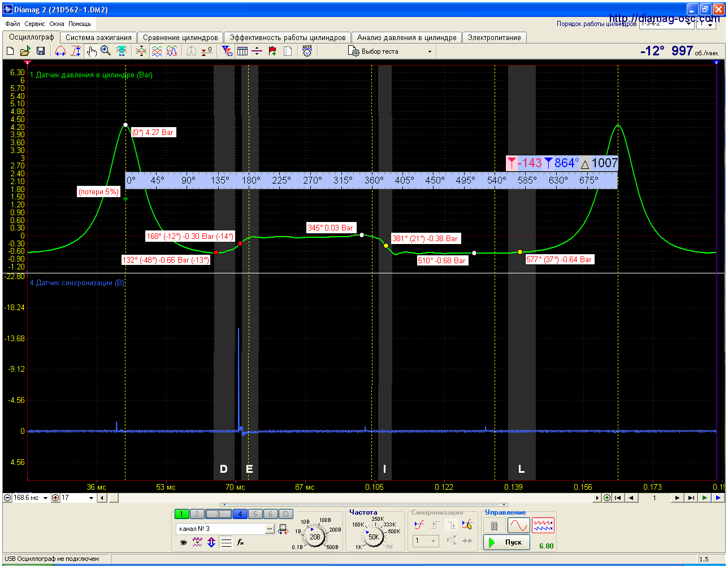728x566 pixels.
Task: Select the hand pan tool
Action: (x=92, y=51)
